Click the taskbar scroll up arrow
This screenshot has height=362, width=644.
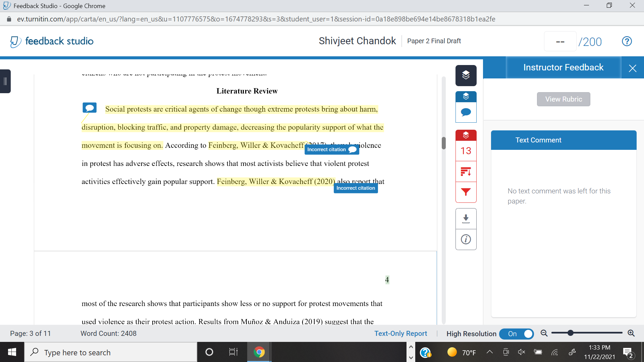[x=411, y=347]
